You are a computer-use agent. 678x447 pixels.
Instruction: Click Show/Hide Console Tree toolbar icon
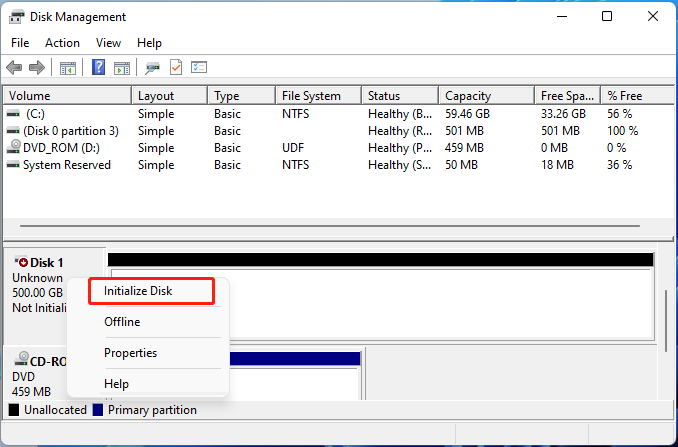(x=67, y=68)
